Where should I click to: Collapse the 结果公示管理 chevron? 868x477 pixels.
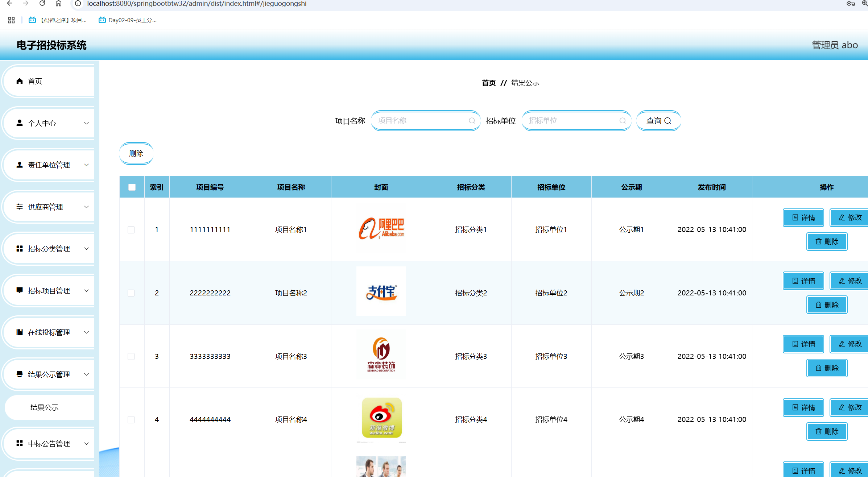click(x=86, y=374)
